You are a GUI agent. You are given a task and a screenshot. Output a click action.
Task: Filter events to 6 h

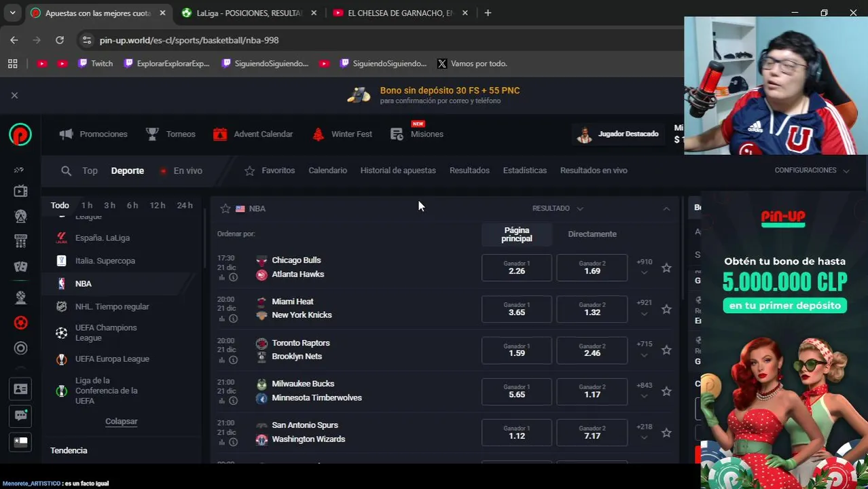tap(132, 205)
